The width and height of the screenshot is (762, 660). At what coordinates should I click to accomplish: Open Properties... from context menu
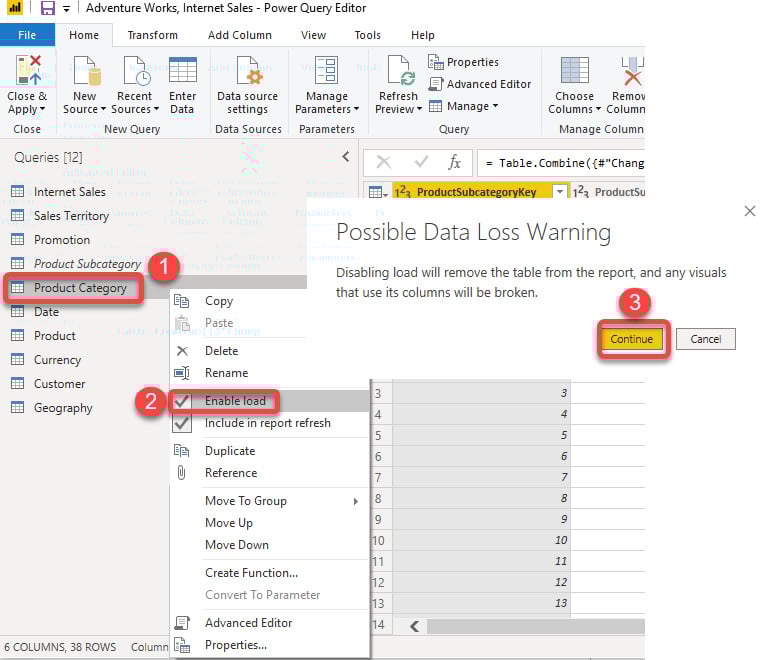(236, 645)
